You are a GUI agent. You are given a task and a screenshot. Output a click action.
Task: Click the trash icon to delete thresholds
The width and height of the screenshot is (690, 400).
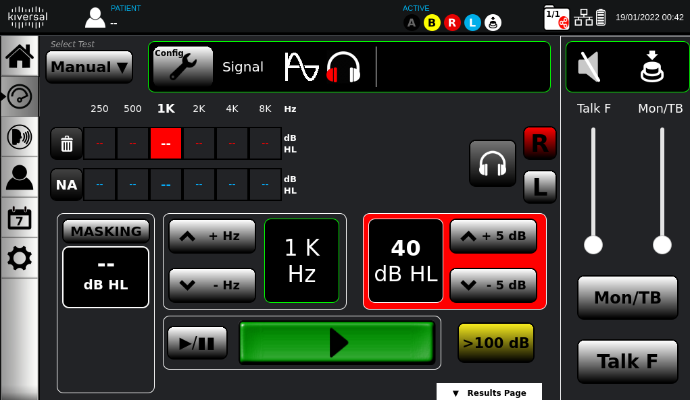point(67,143)
